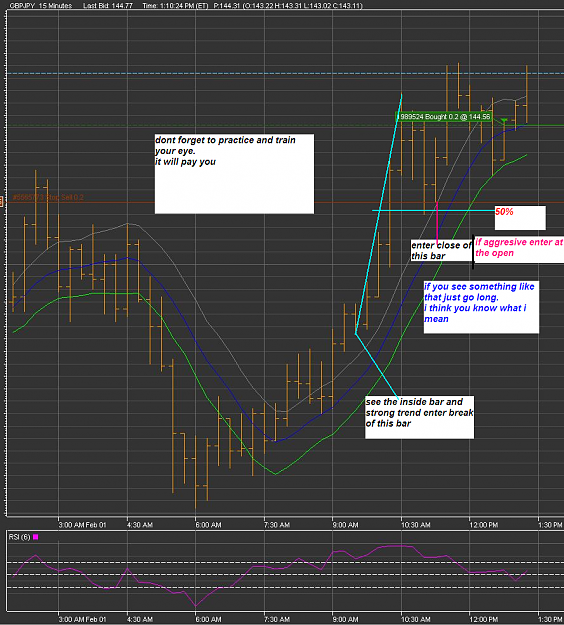Click '7:30 AM' on main chart time axis
The width and height of the screenshot is (564, 625).
[277, 525]
